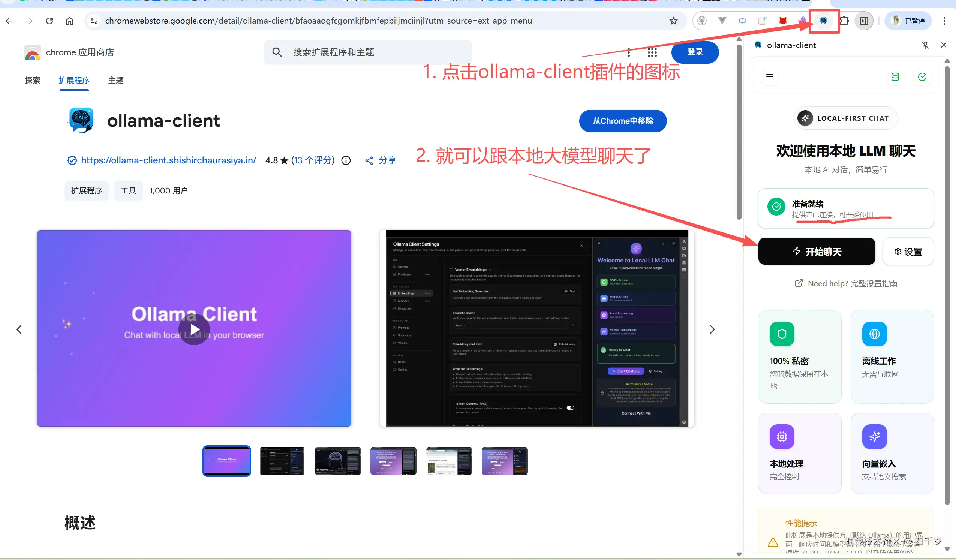Unpin the ollama-client side panel
Image resolution: width=956 pixels, height=560 pixels.
926,45
